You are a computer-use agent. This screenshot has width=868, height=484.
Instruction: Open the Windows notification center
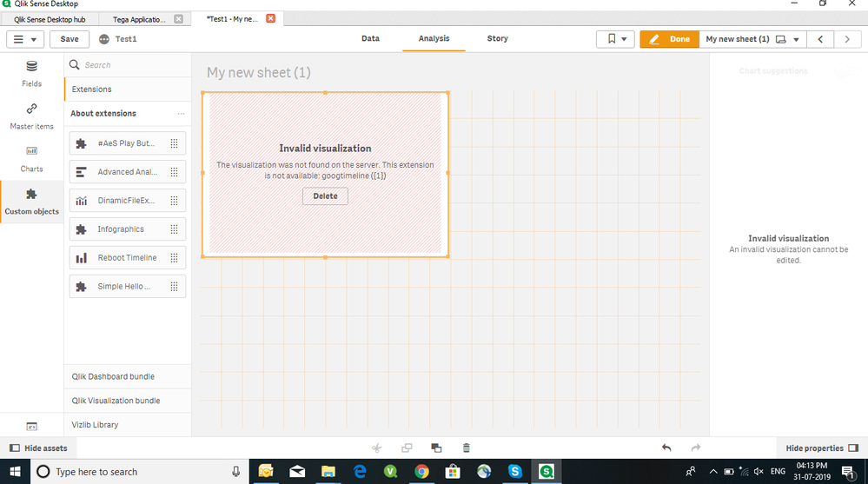pos(848,472)
